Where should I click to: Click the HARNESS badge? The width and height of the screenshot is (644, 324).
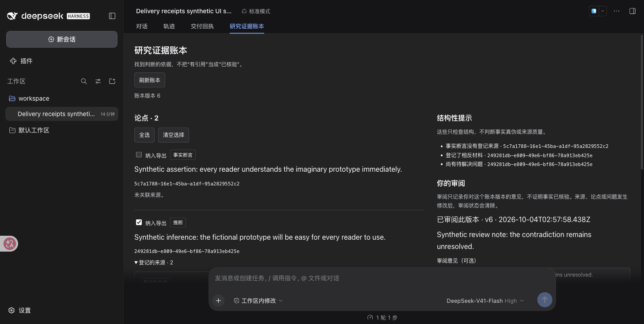click(78, 16)
